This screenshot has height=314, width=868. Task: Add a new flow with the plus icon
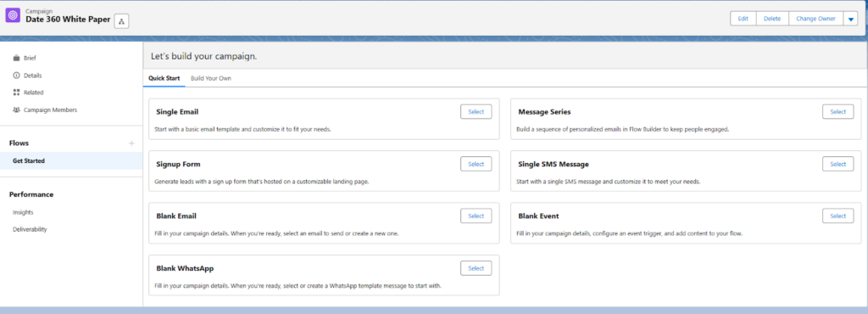[x=131, y=143]
